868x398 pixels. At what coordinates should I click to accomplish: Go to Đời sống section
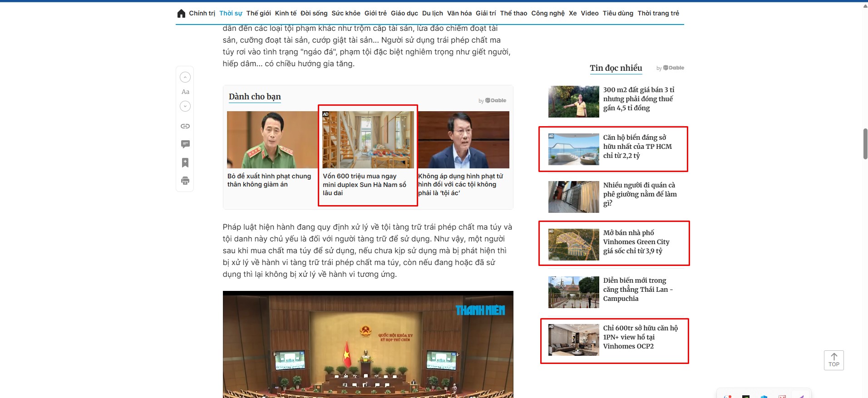(314, 13)
